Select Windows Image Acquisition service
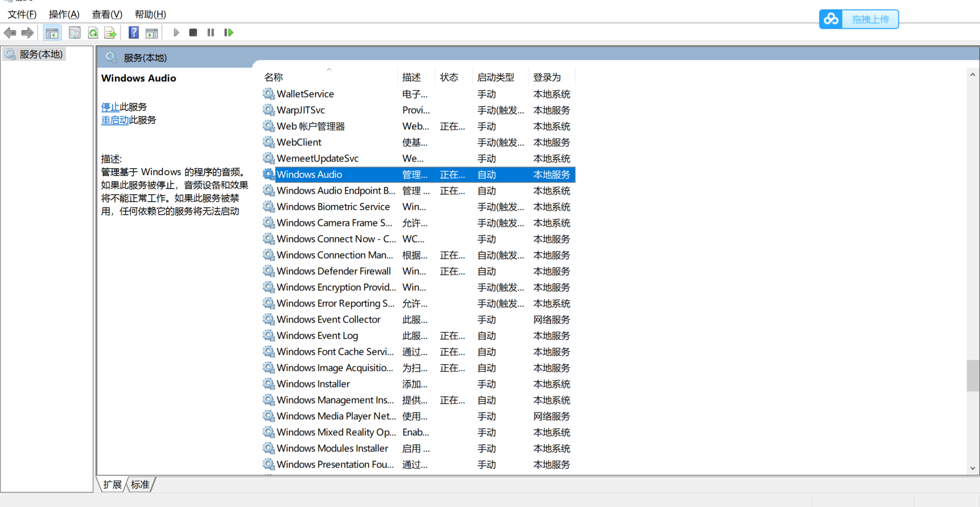This screenshot has height=507, width=980. [418, 367]
